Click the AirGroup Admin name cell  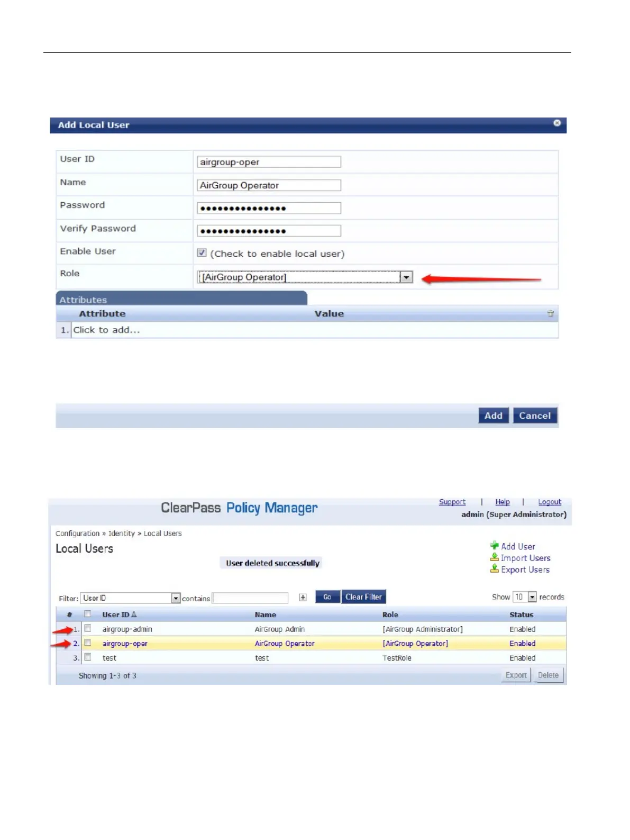[x=280, y=629]
